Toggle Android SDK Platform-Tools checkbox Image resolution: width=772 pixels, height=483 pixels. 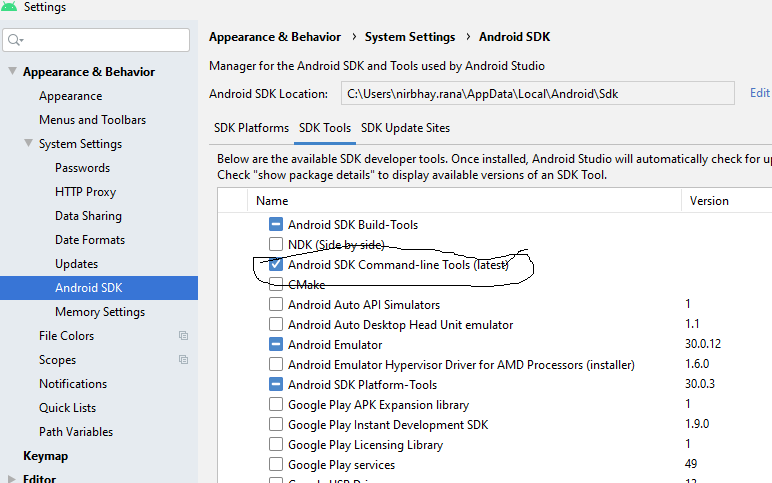(x=276, y=384)
